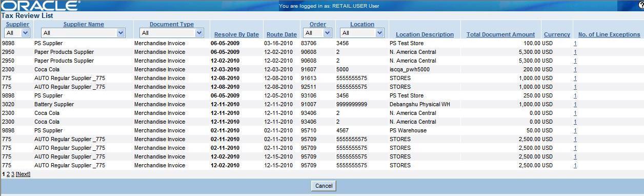
Task: Open line exceptions link for order 91607
Action: point(575,70)
